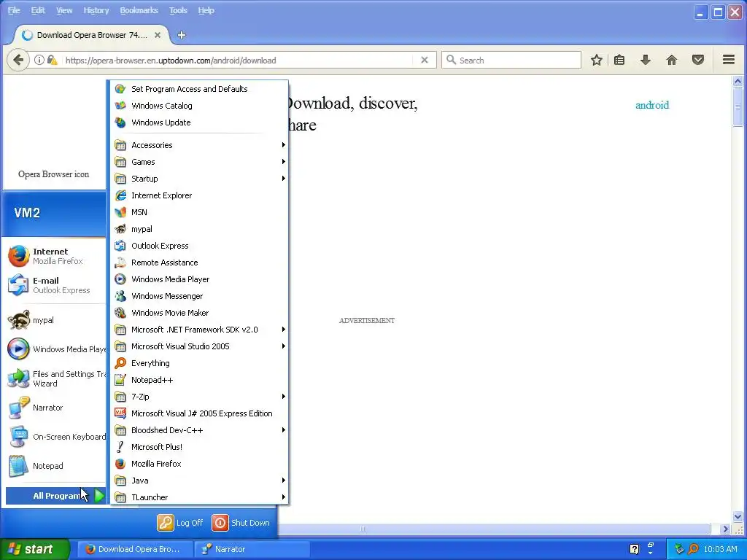The width and height of the screenshot is (747, 560).
Task: Switch to Narrator taskbar button
Action: point(252,549)
